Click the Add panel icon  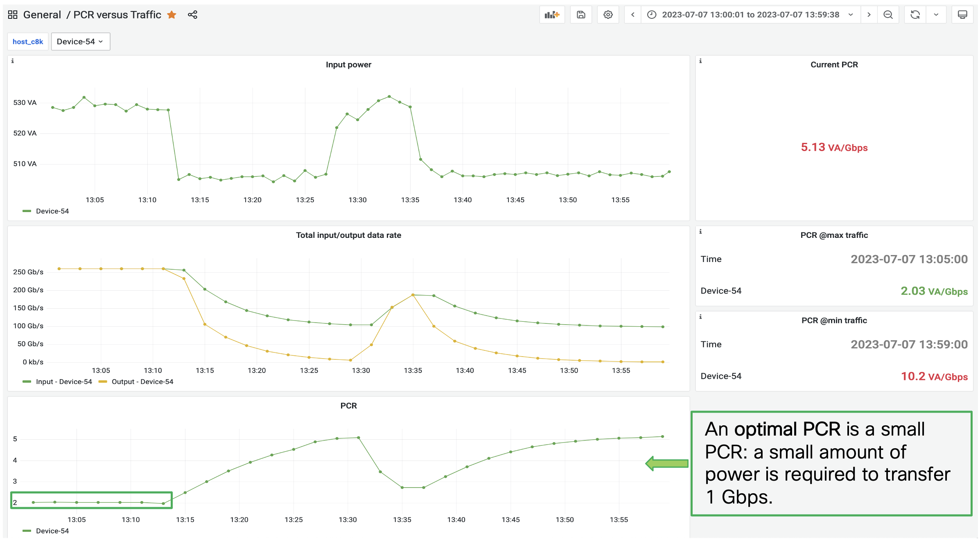point(552,15)
